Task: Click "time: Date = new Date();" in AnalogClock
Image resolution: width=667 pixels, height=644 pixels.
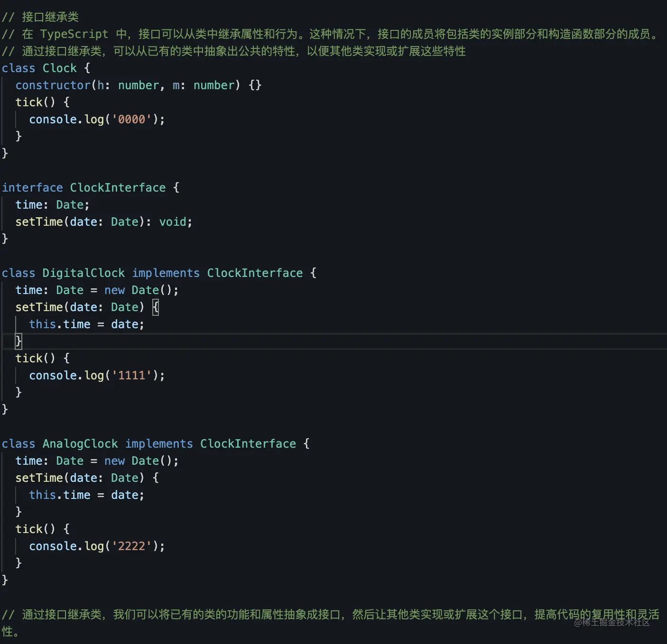Action: (97, 461)
